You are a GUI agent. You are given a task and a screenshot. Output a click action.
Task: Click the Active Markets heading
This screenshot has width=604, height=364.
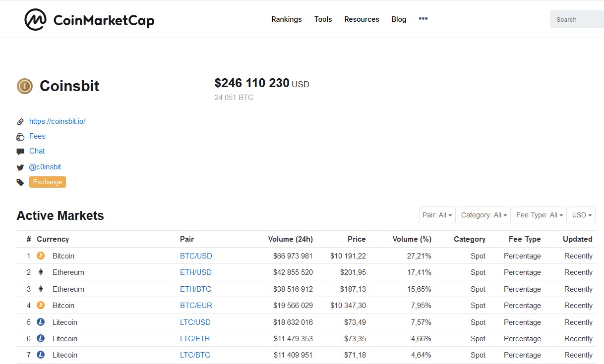click(60, 216)
